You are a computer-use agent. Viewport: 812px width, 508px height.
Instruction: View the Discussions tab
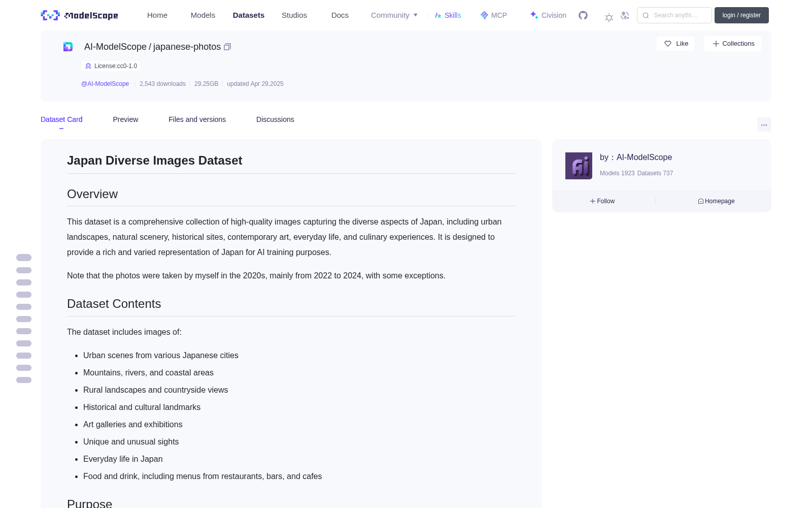(275, 119)
